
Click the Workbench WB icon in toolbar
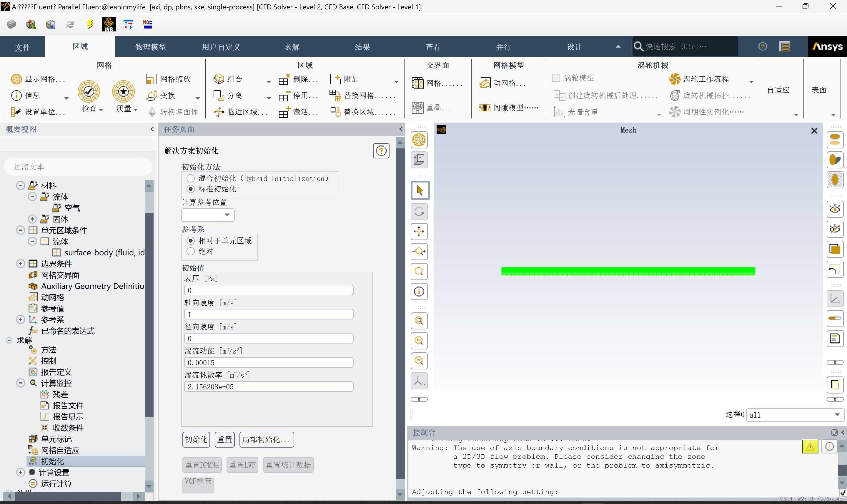(109, 24)
